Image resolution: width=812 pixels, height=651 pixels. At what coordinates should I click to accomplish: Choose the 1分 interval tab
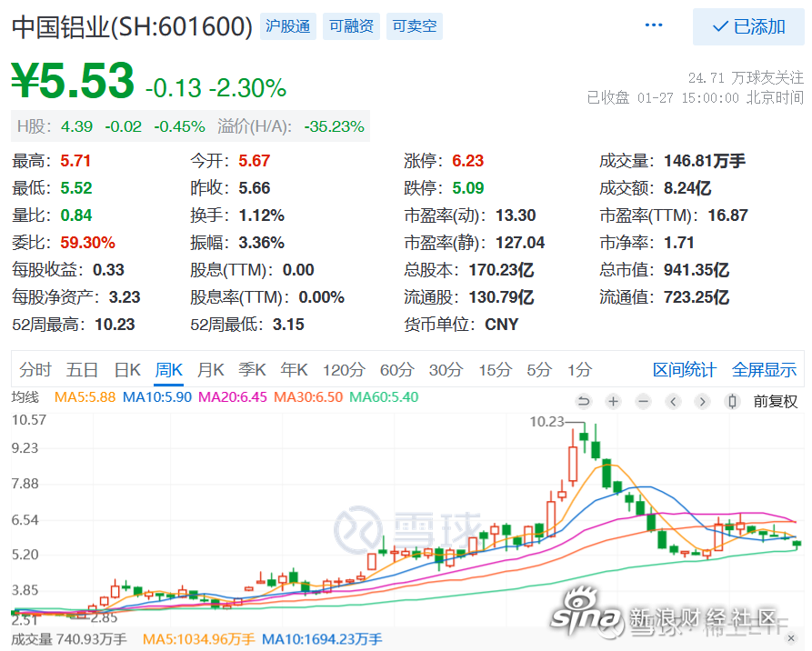pos(579,370)
